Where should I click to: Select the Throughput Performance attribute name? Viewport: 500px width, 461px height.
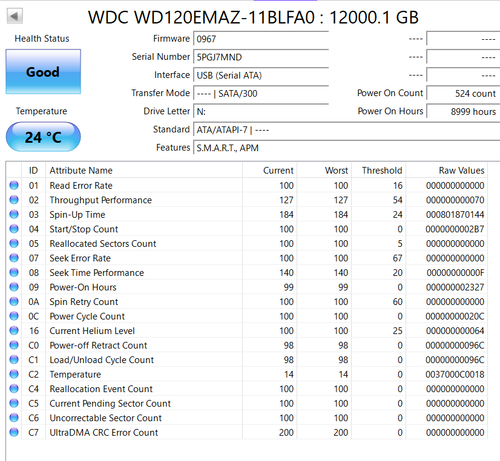point(101,200)
